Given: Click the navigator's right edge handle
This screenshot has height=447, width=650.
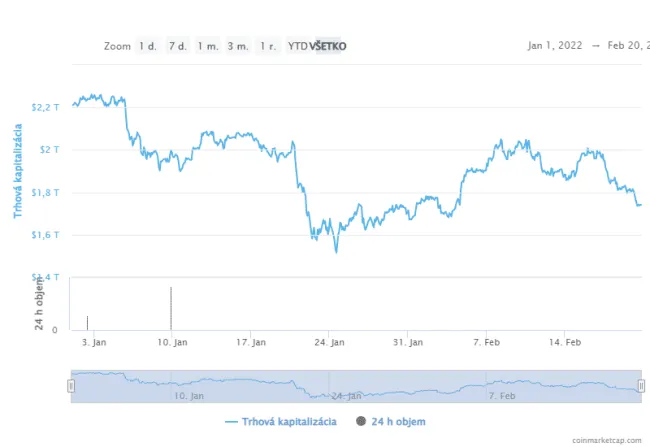Looking at the screenshot, I should 641,385.
